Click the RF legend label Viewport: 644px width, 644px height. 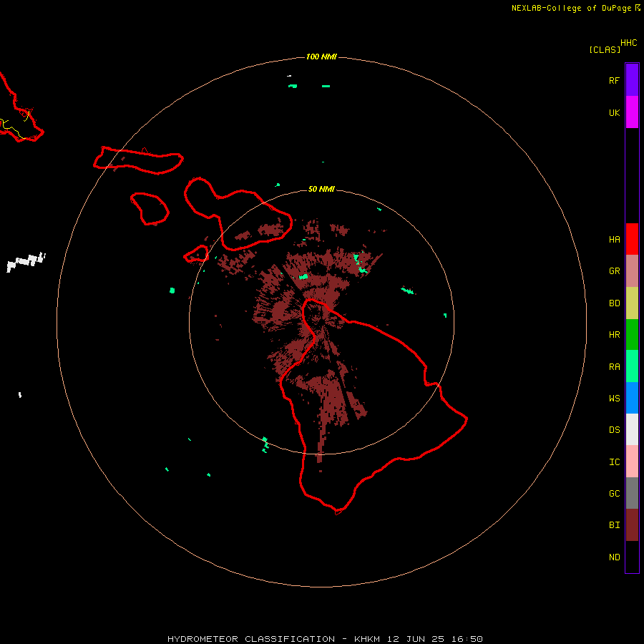[x=614, y=80]
